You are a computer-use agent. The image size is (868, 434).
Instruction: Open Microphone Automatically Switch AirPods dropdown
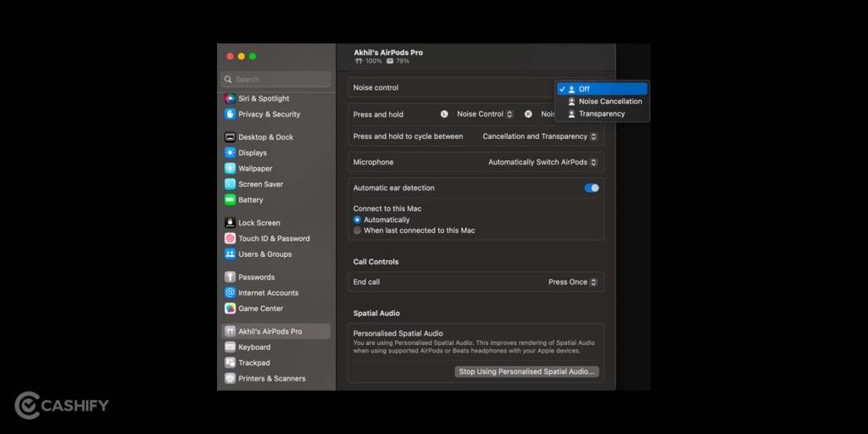click(x=542, y=162)
